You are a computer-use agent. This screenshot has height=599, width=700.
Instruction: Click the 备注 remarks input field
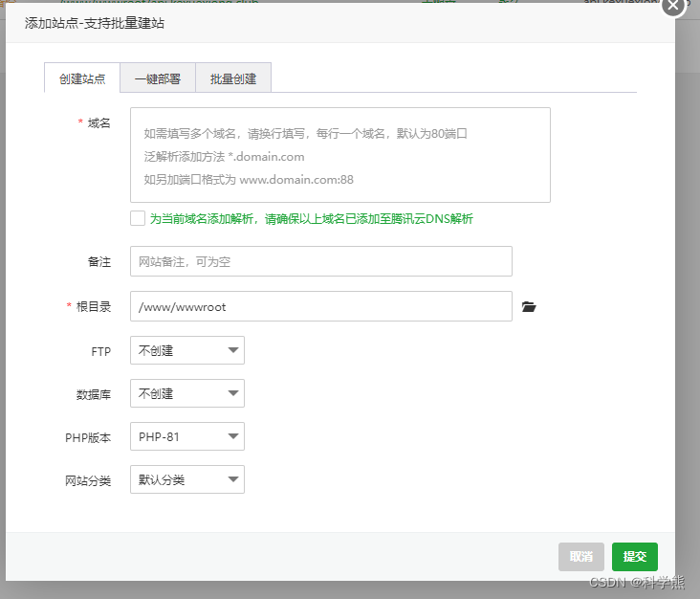point(320,261)
